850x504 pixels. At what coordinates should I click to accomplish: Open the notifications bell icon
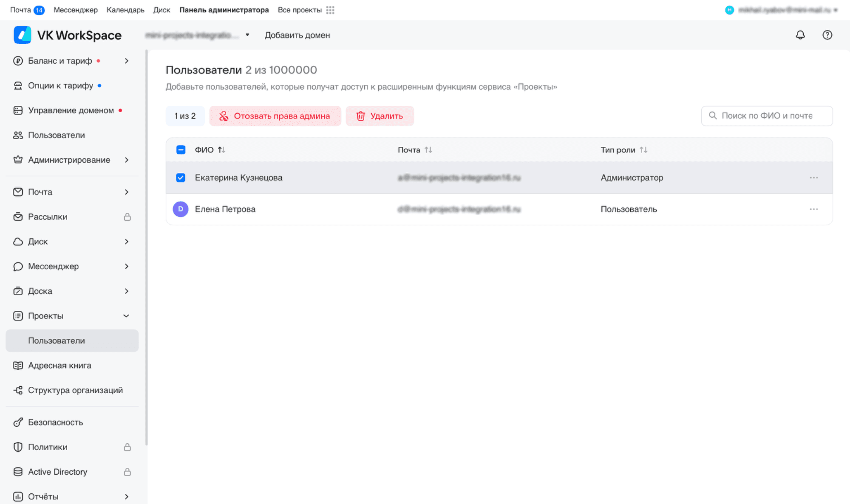800,35
